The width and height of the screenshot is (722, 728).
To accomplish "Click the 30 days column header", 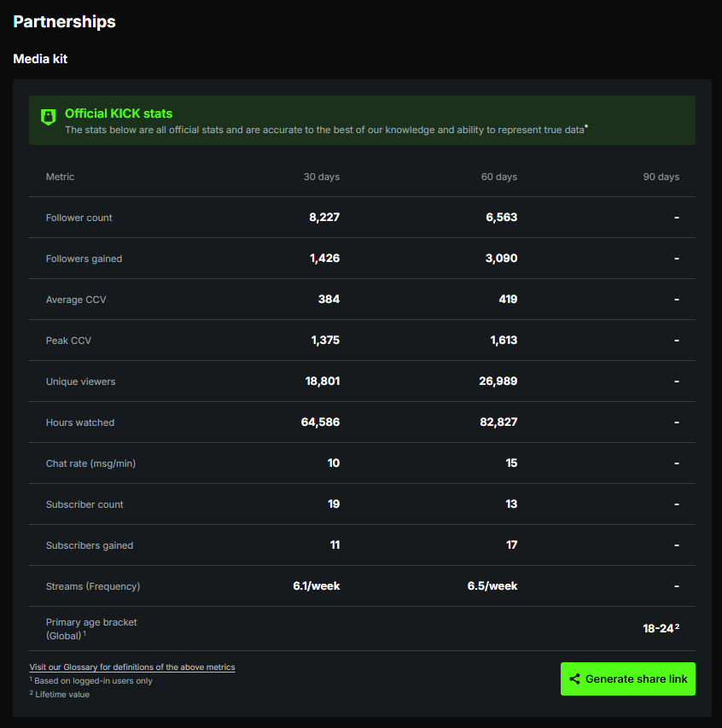I will 322,177.
